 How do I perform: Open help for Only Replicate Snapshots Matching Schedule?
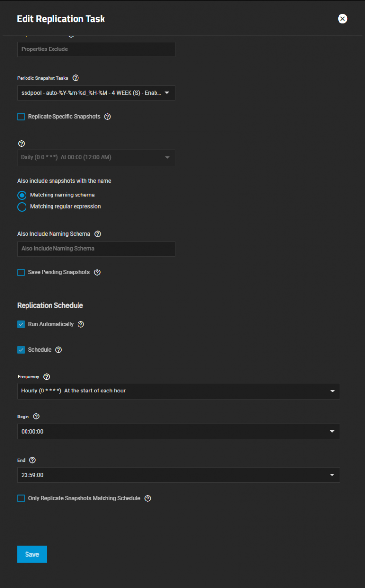click(148, 498)
